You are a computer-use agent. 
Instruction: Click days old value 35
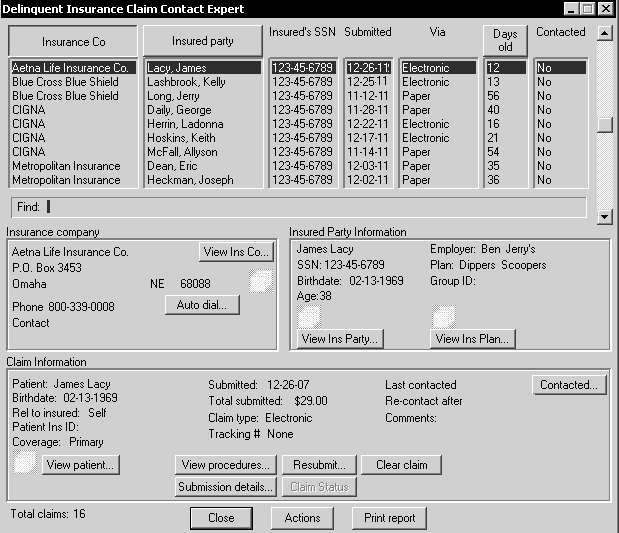[x=493, y=166]
